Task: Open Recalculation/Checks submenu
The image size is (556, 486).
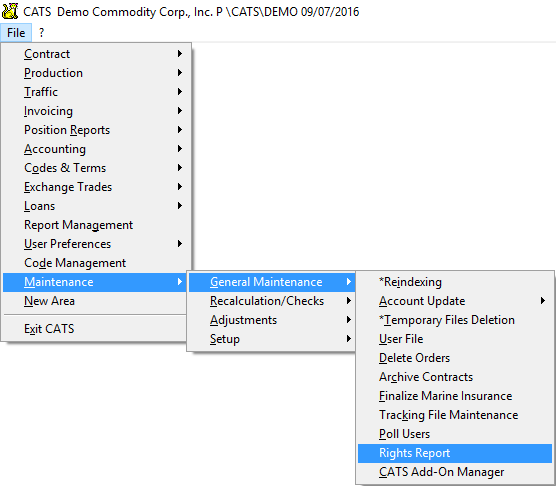Action: coord(272,301)
